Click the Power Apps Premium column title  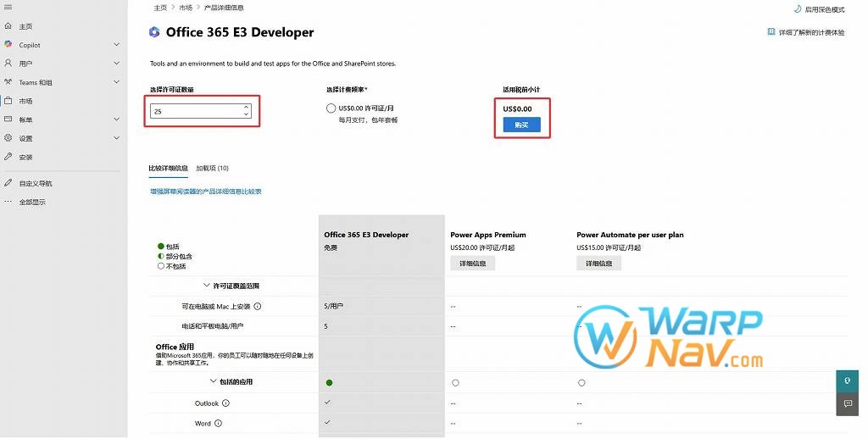coord(487,235)
